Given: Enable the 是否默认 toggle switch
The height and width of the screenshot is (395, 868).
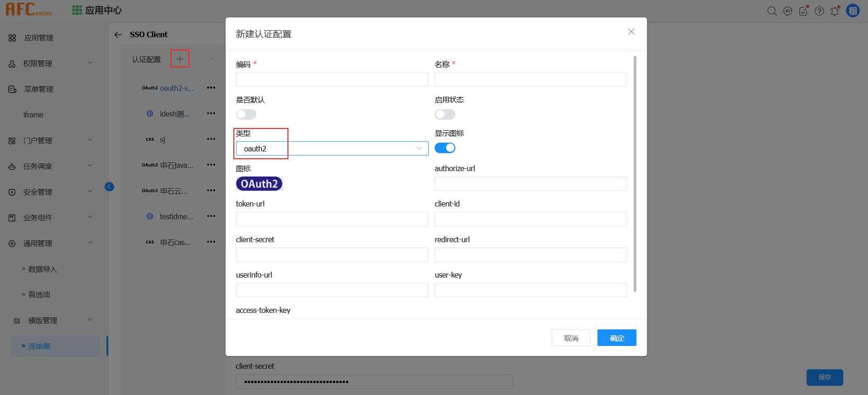Looking at the screenshot, I should (x=246, y=114).
